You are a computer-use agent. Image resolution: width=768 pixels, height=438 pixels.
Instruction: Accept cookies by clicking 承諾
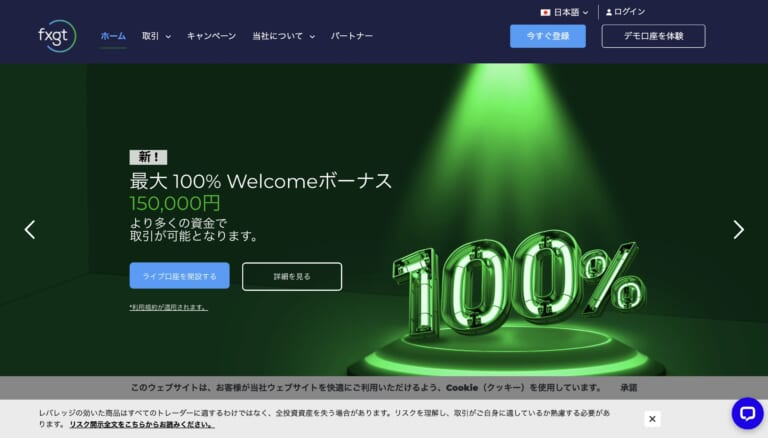628,388
